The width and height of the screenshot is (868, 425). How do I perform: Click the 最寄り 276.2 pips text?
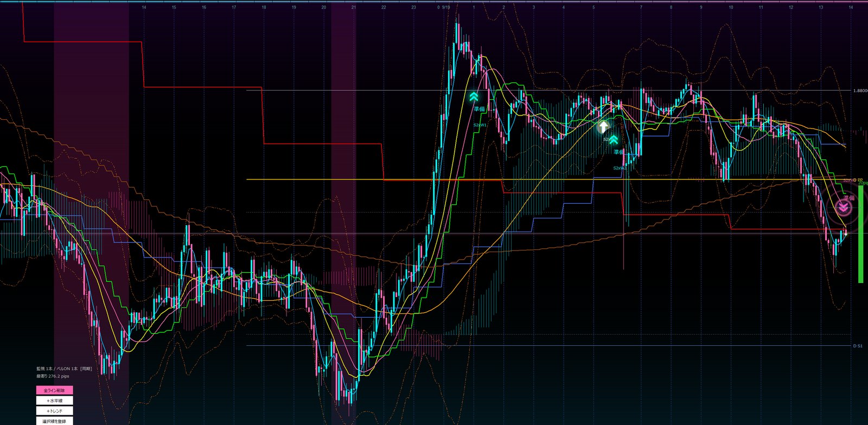53,376
